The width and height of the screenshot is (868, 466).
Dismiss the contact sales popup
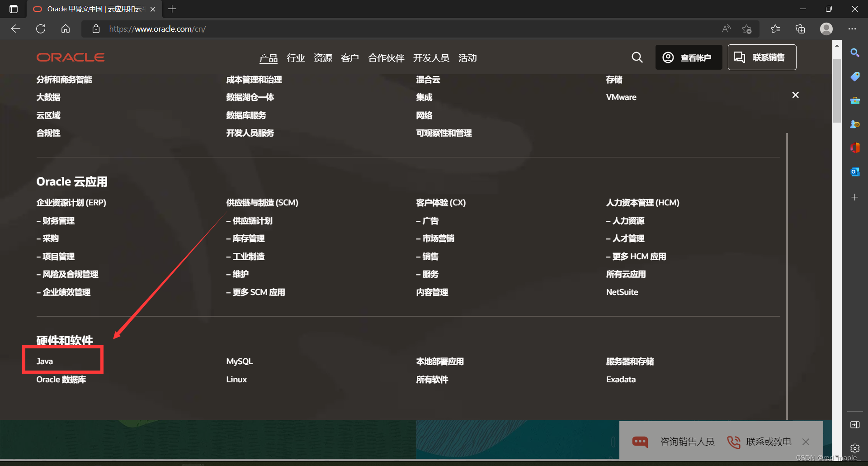[x=806, y=442]
